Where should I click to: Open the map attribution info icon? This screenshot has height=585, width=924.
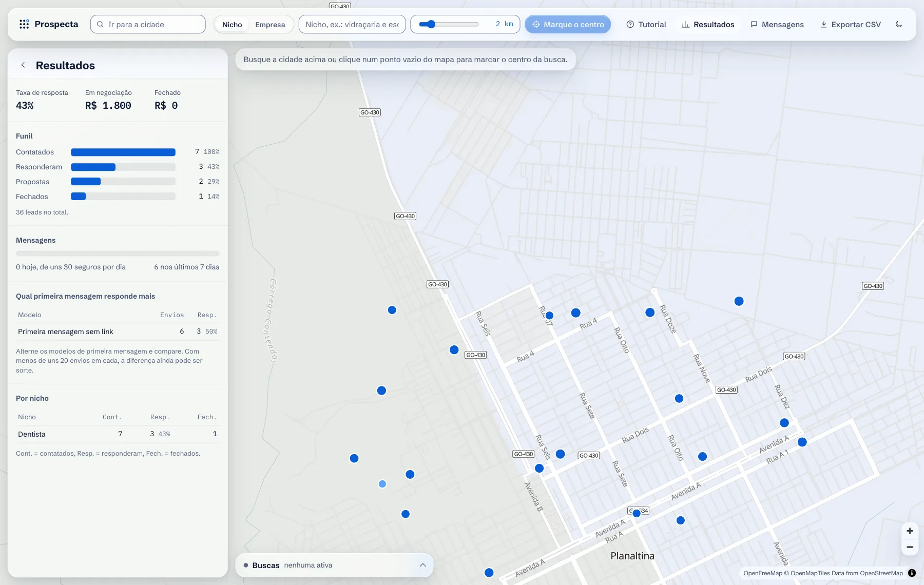coord(912,573)
